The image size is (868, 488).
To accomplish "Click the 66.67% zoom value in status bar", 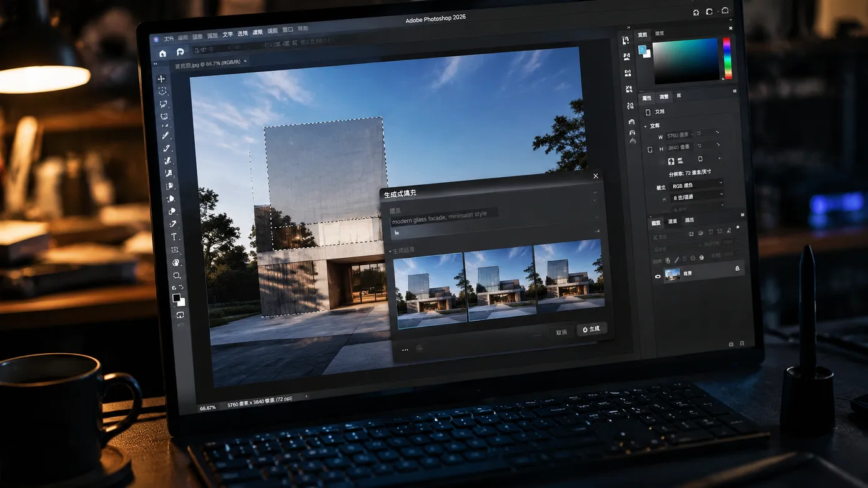I will click(x=208, y=408).
